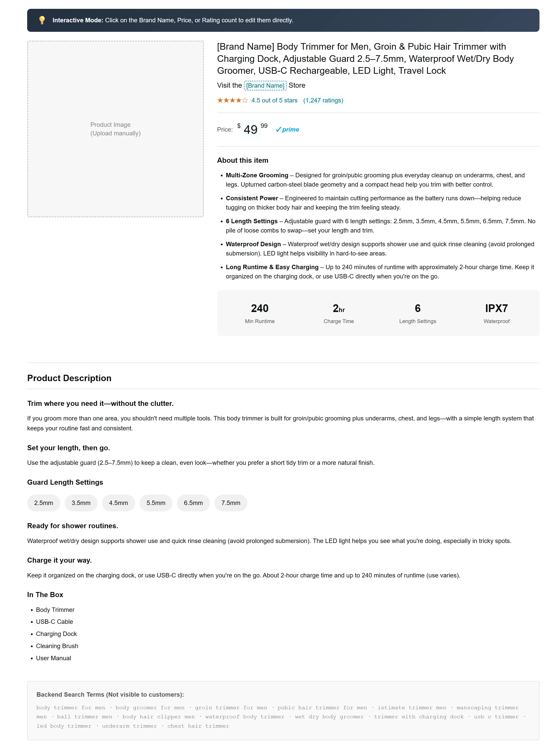Click the first gold rating star

pyautogui.click(x=220, y=100)
